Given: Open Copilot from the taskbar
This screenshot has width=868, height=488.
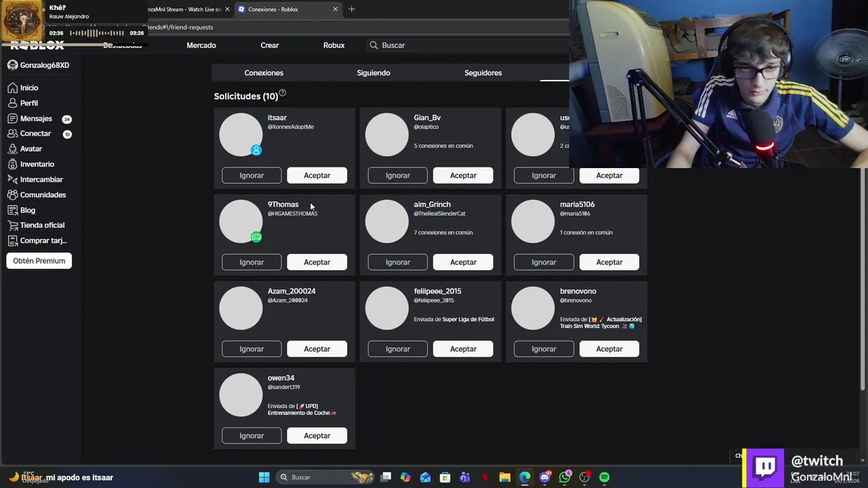Looking at the screenshot, I should point(406,477).
